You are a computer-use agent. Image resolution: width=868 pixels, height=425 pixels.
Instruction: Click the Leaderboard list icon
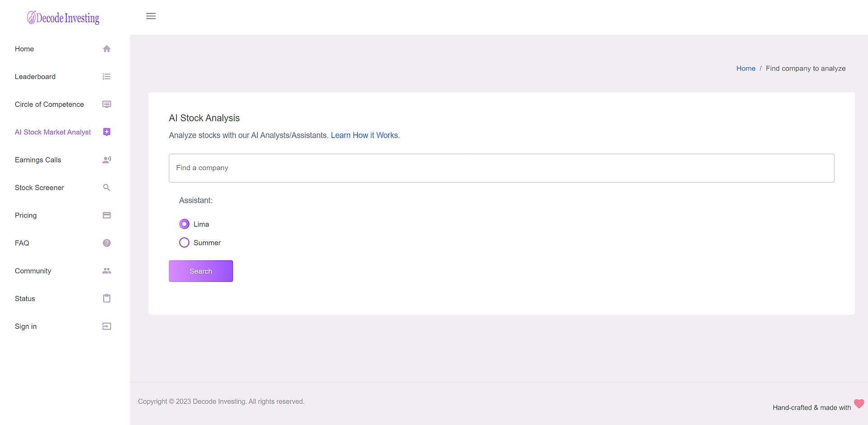(107, 77)
